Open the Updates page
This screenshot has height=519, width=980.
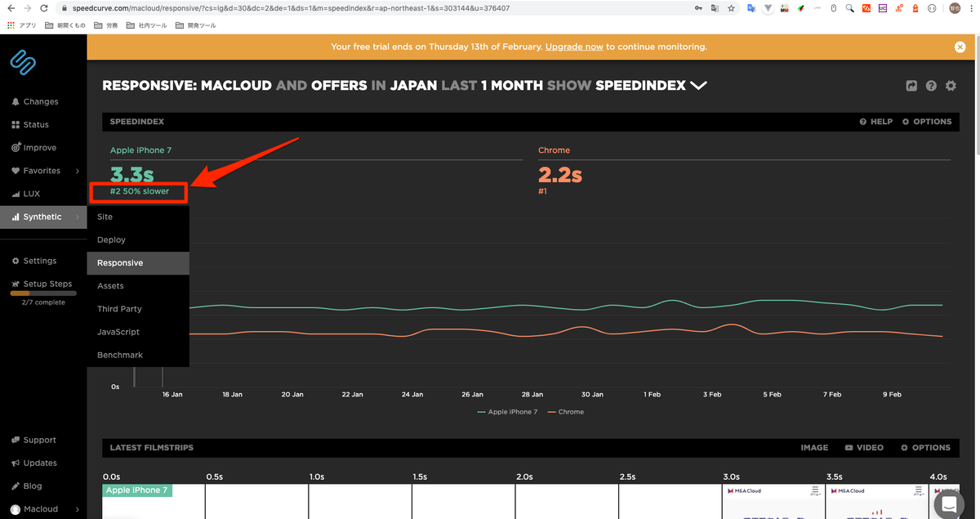point(33,463)
